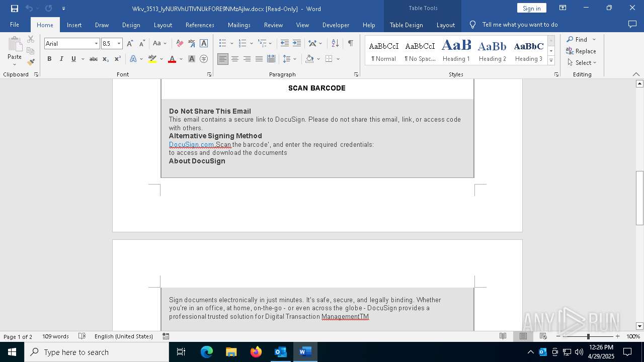Apply superscript formatting
The image size is (644, 362).
[117, 59]
